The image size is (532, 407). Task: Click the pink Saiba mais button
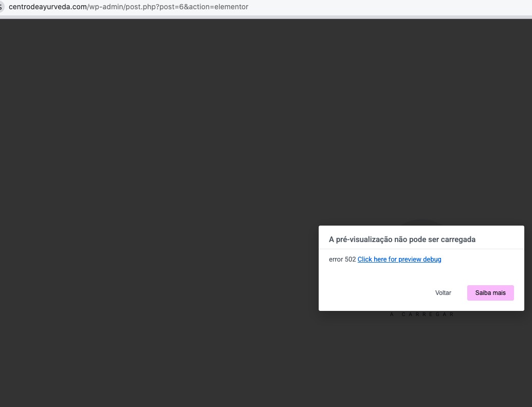tap(490, 293)
